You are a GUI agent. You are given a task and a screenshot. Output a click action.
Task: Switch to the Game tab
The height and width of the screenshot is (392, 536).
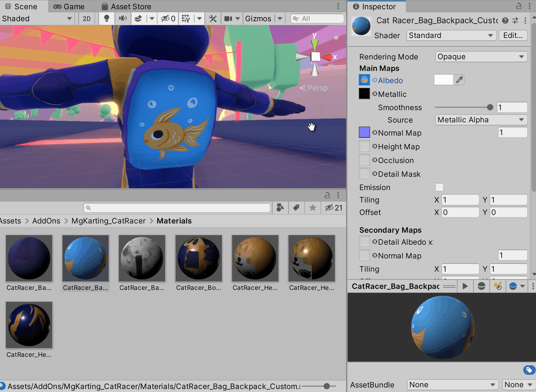pyautogui.click(x=69, y=6)
